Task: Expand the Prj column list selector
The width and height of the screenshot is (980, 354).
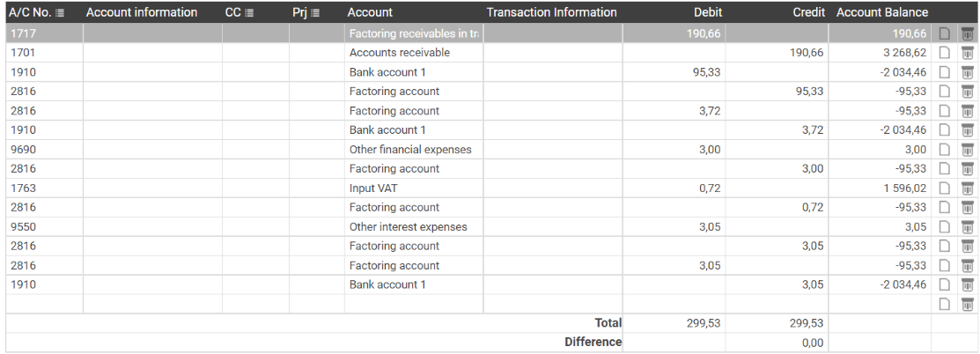Action: tap(315, 13)
